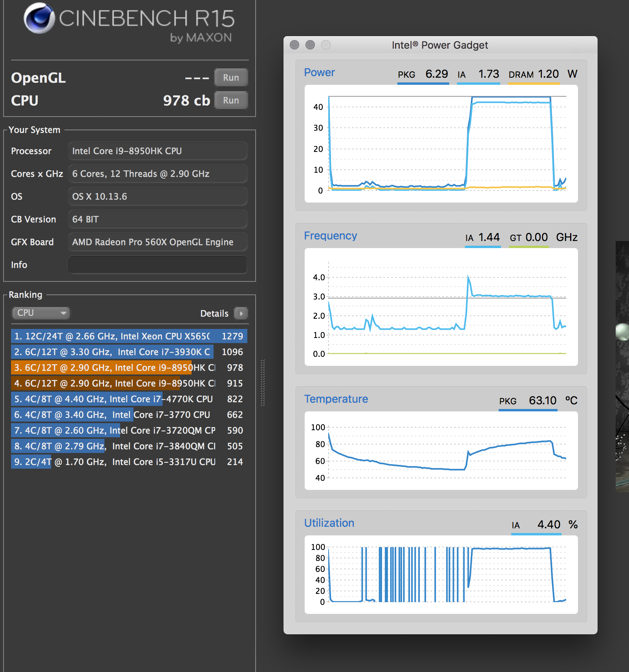Click the Details arrow button in Ranking
Screen dimensions: 629x672
click(241, 313)
